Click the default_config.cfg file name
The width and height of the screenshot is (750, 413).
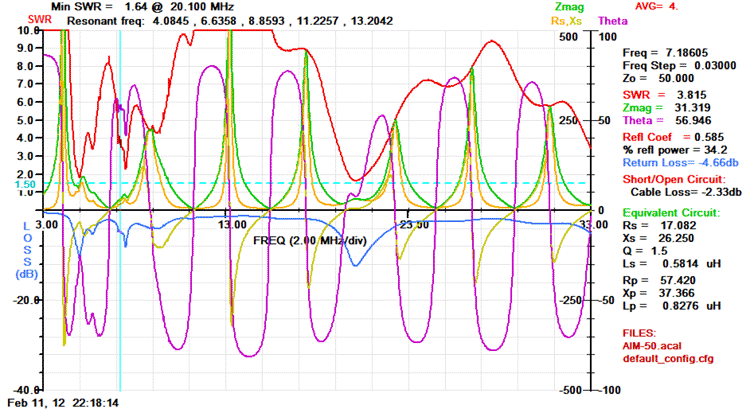tap(668, 358)
